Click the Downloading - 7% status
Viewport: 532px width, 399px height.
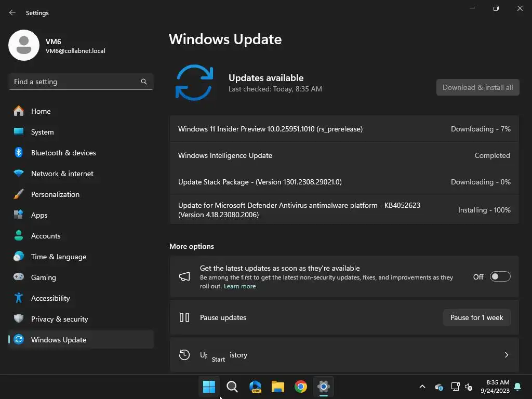481,129
